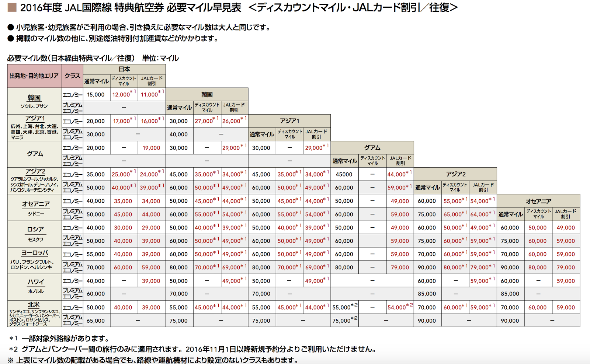Click the North America 'プレミアムエコノミー' class label
The width and height of the screenshot is (590, 364).
(73, 320)
